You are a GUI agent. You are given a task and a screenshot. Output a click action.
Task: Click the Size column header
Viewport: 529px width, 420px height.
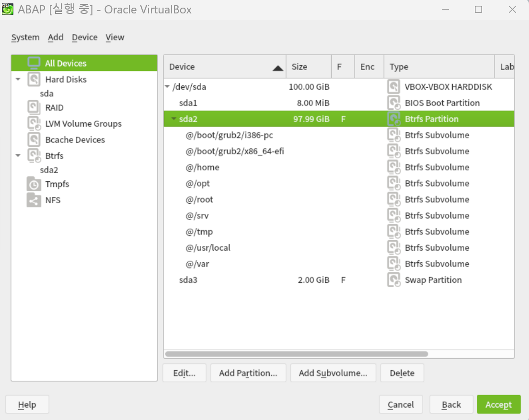[309, 67]
